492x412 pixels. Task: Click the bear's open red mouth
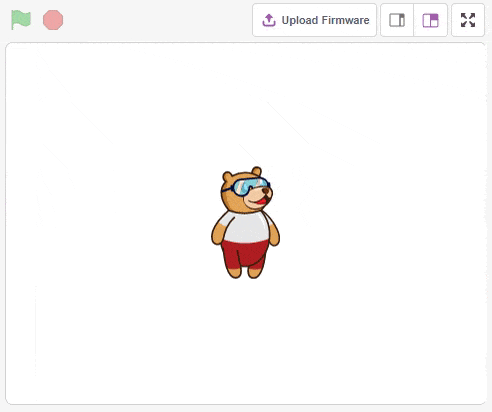[261, 201]
